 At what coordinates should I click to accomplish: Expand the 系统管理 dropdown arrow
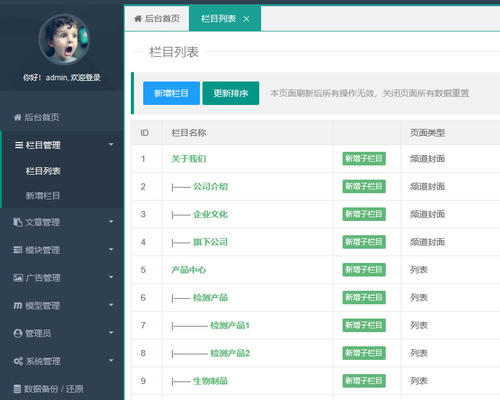coord(111,360)
